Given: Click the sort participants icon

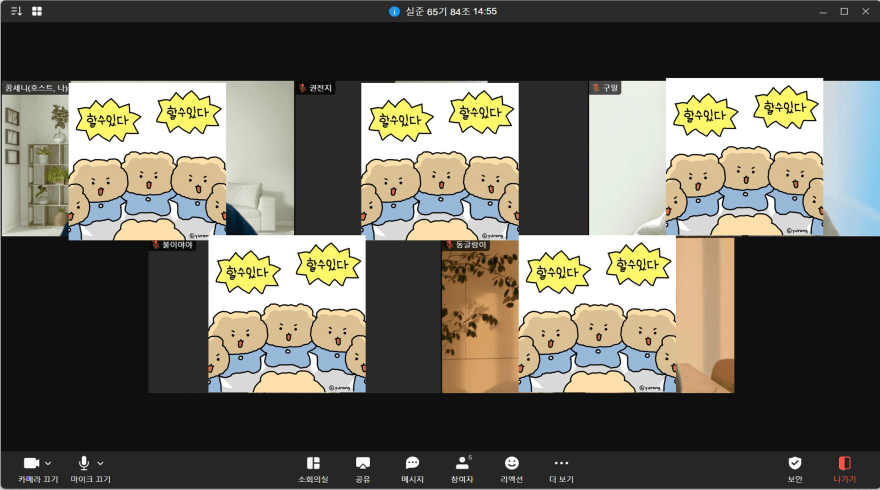Looking at the screenshot, I should point(16,11).
